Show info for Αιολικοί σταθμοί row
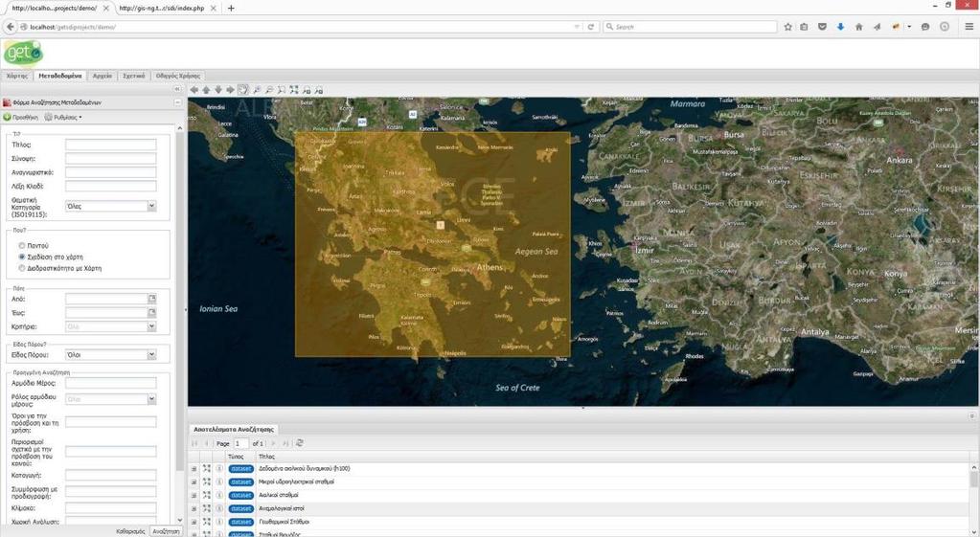This screenshot has height=537, width=980. (x=219, y=495)
